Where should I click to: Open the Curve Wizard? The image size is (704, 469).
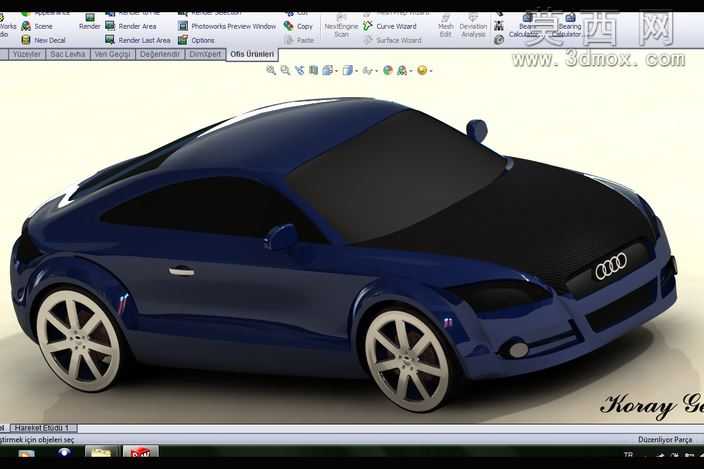coord(392,26)
